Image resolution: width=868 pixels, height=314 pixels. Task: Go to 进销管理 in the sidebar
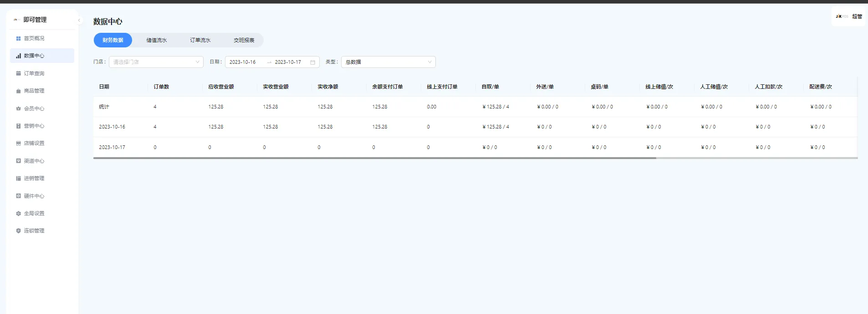(x=34, y=178)
